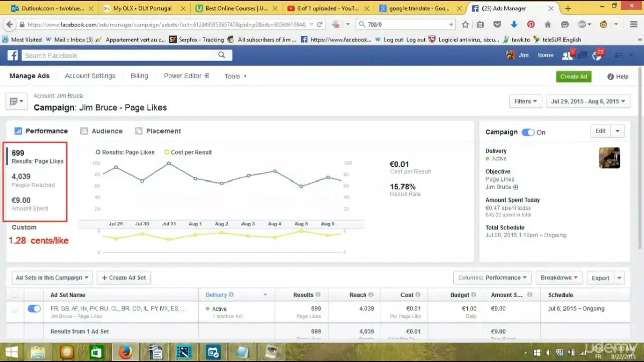Expand the Breakdown dropdown

[558, 277]
